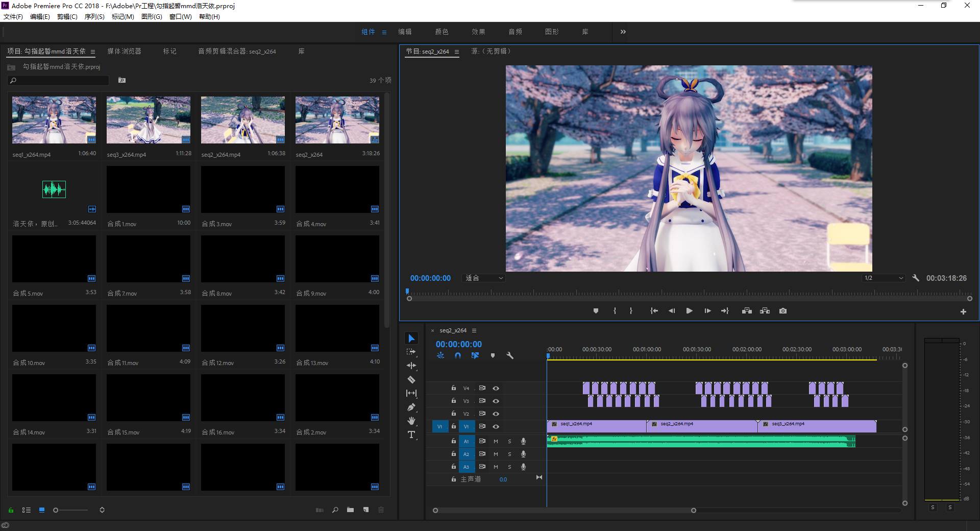Click New Item button
Screen dimensions: 980x531
[x=366, y=510]
